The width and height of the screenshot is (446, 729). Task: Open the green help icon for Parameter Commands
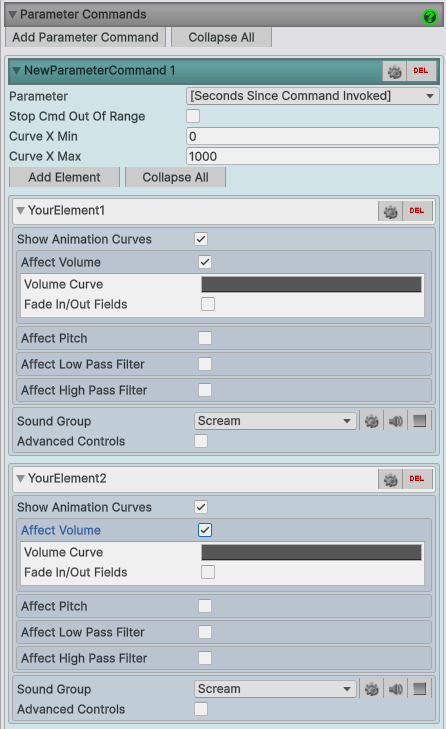(x=429, y=17)
